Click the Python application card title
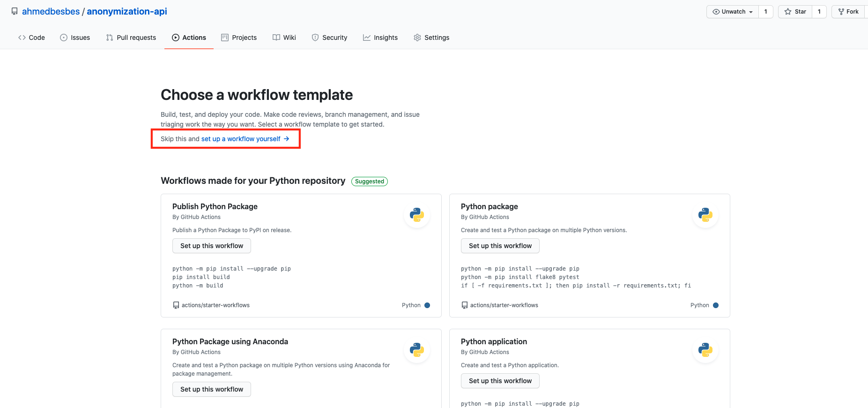The width and height of the screenshot is (868, 408). click(494, 341)
